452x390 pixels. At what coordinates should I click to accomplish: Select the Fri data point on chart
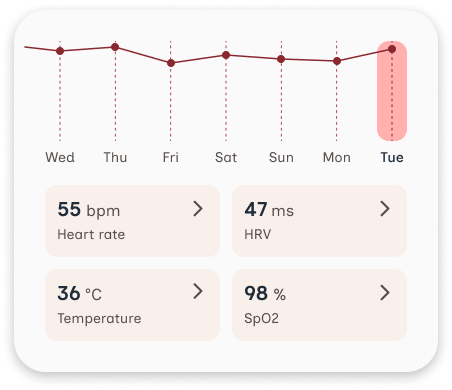pos(171,63)
